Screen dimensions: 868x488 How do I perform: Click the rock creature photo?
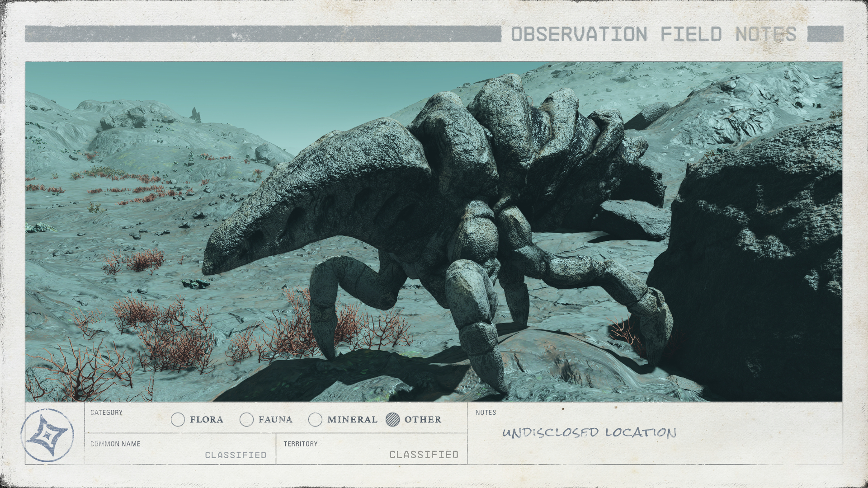coord(434,231)
